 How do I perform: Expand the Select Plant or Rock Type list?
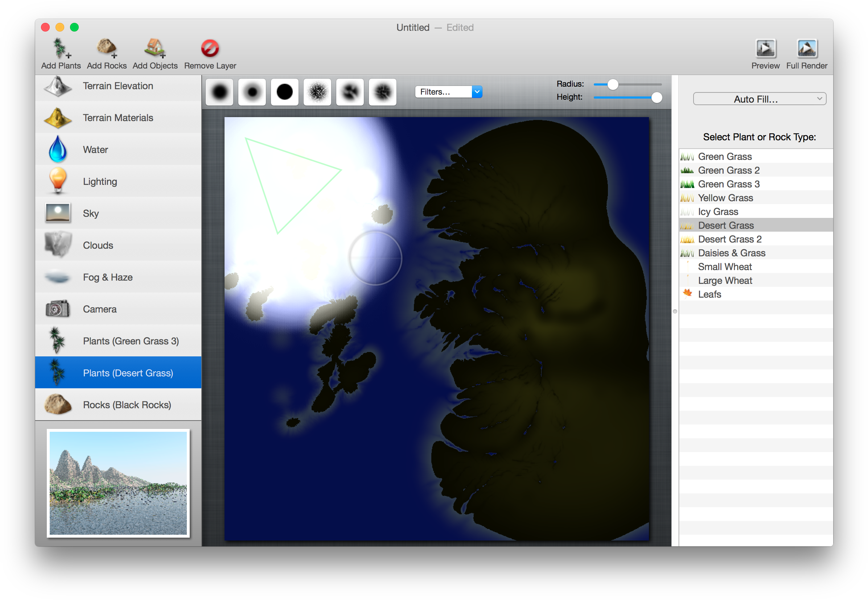(x=759, y=137)
